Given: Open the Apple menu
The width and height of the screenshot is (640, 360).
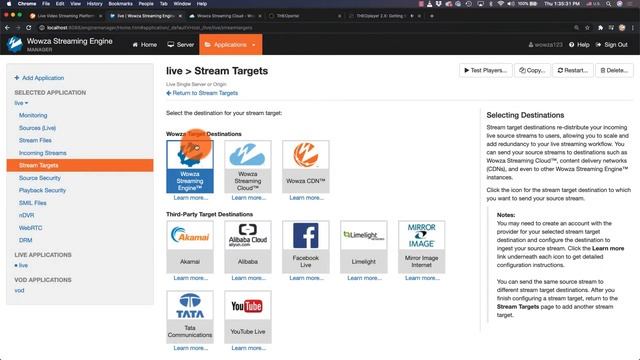Looking at the screenshot, I should click(8, 4).
